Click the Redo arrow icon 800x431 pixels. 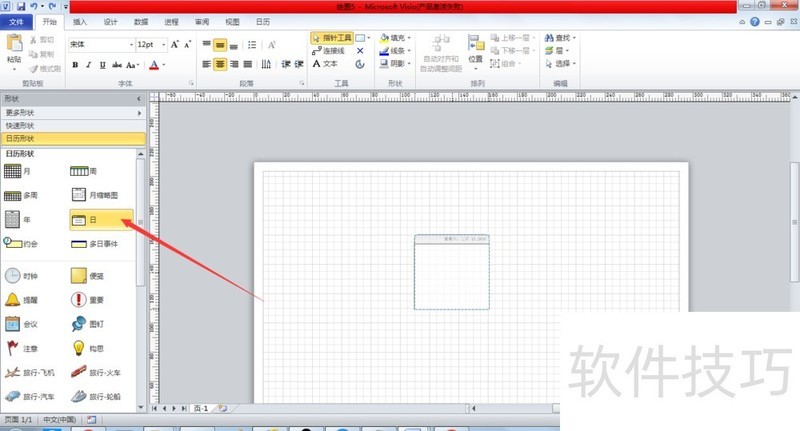tap(52, 7)
